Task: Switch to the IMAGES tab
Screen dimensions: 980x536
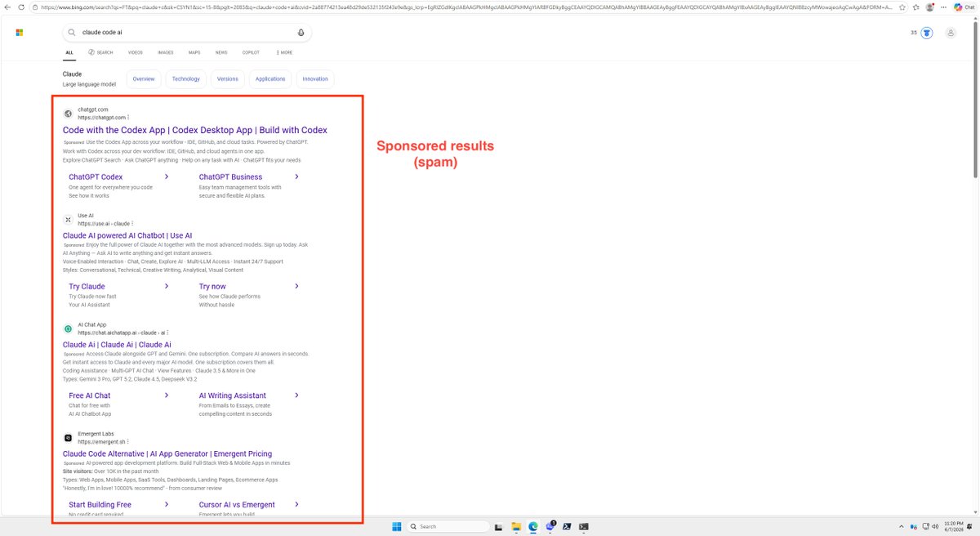Action: [x=166, y=52]
